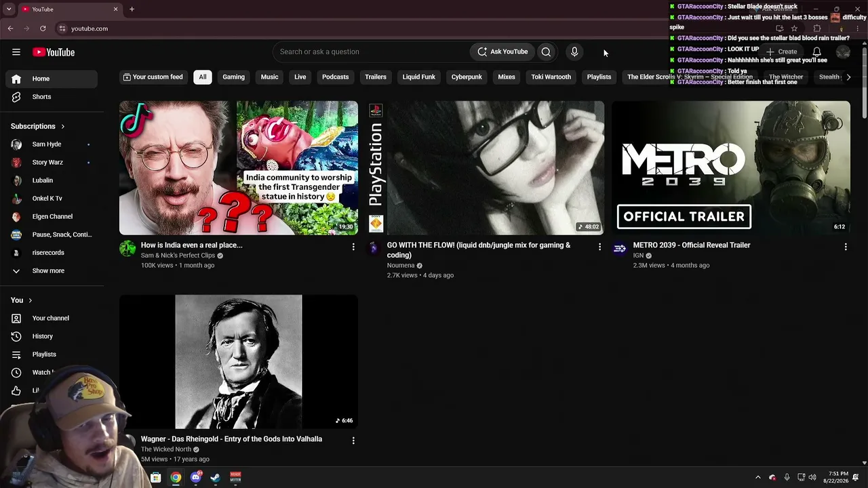The image size is (868, 488).
Task: Open the Sam & Nick's Perfect Clips avatar
Action: click(x=127, y=249)
